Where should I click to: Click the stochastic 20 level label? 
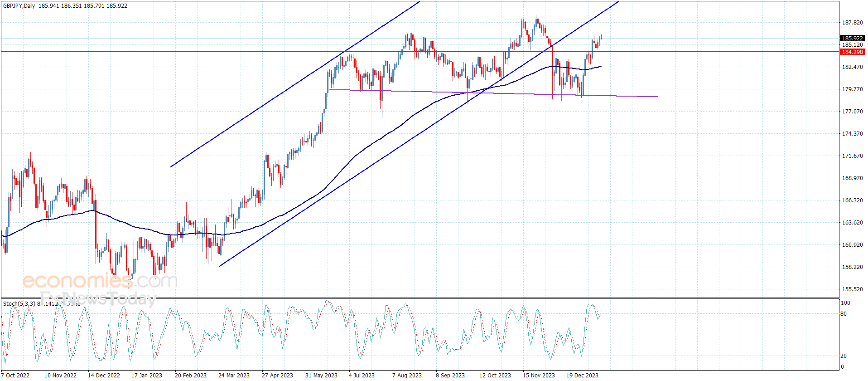844,356
